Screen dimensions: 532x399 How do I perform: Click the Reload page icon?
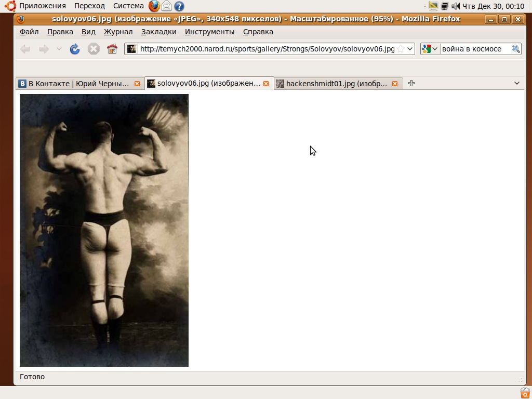(x=75, y=49)
